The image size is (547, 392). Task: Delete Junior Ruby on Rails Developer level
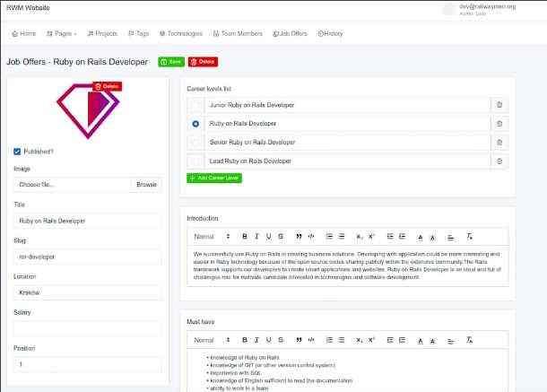pyautogui.click(x=499, y=105)
